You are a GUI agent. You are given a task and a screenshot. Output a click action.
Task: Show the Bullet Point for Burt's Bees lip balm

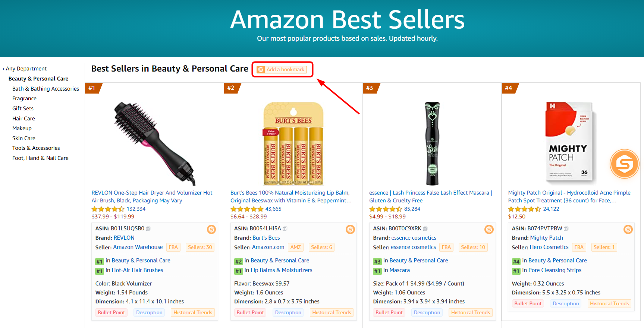point(250,313)
